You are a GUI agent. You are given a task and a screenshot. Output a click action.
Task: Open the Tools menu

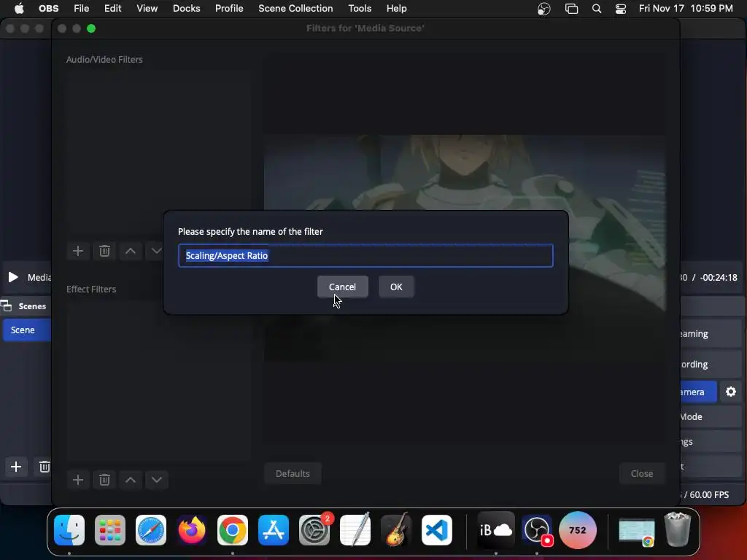(x=360, y=8)
